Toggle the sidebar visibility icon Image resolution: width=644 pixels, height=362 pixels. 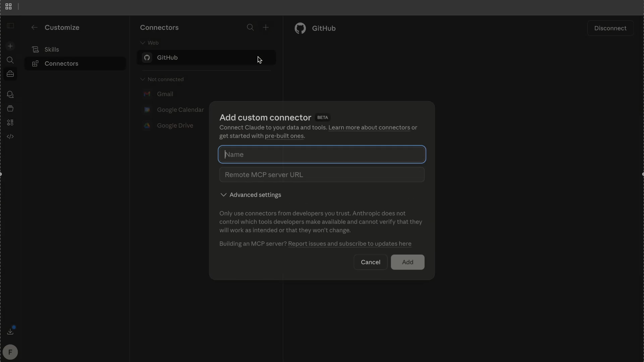tap(10, 25)
